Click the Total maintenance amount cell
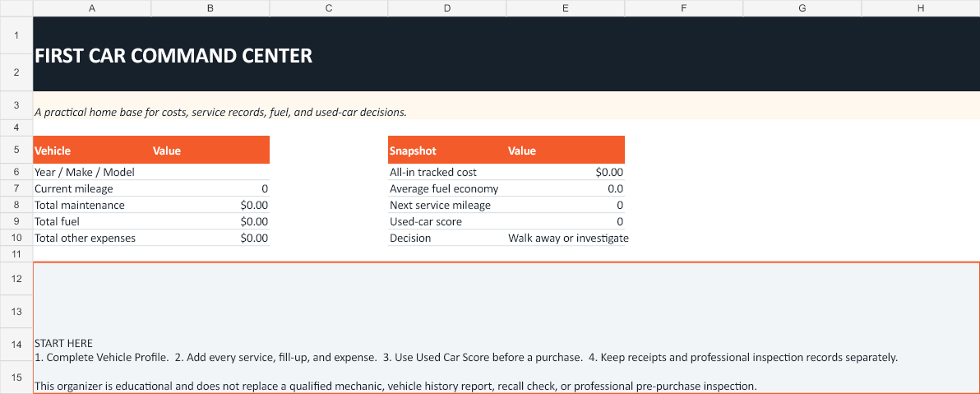The image size is (980, 394). tap(210, 205)
